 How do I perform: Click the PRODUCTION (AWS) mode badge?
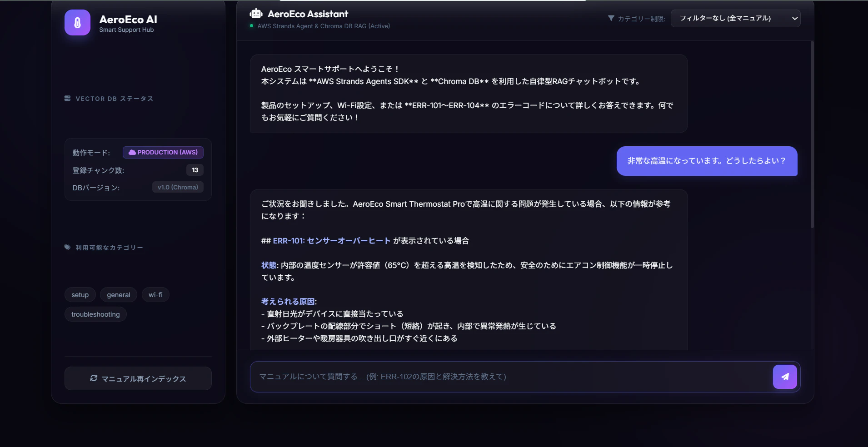tap(163, 152)
